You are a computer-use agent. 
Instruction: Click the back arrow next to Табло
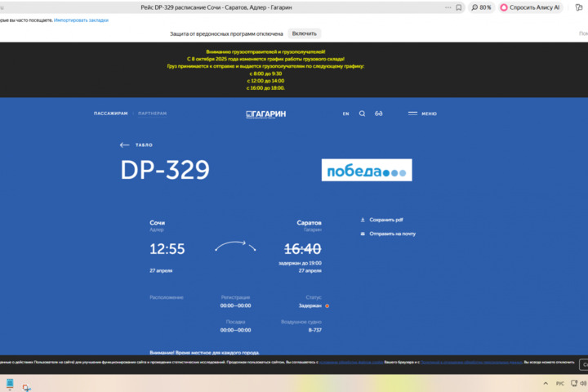click(x=124, y=145)
